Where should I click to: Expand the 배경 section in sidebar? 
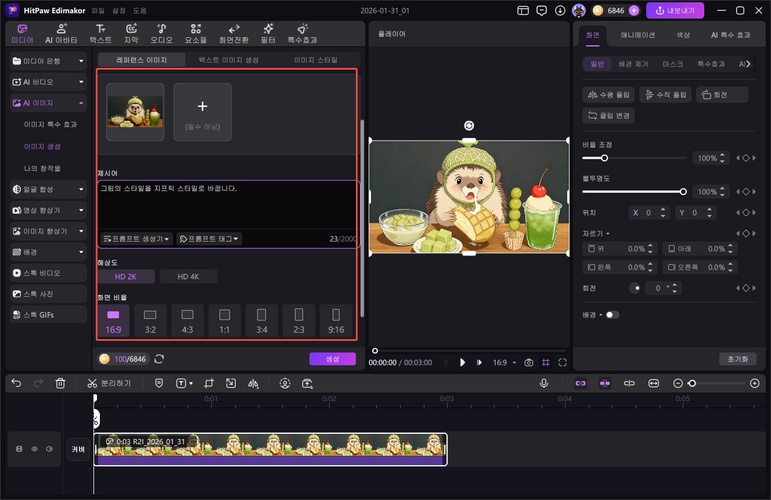point(48,252)
